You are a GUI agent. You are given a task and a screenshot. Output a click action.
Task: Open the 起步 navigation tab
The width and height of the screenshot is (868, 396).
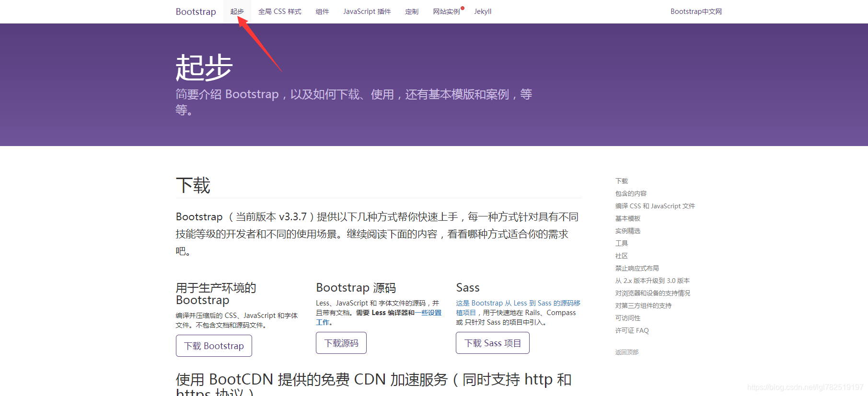point(237,11)
